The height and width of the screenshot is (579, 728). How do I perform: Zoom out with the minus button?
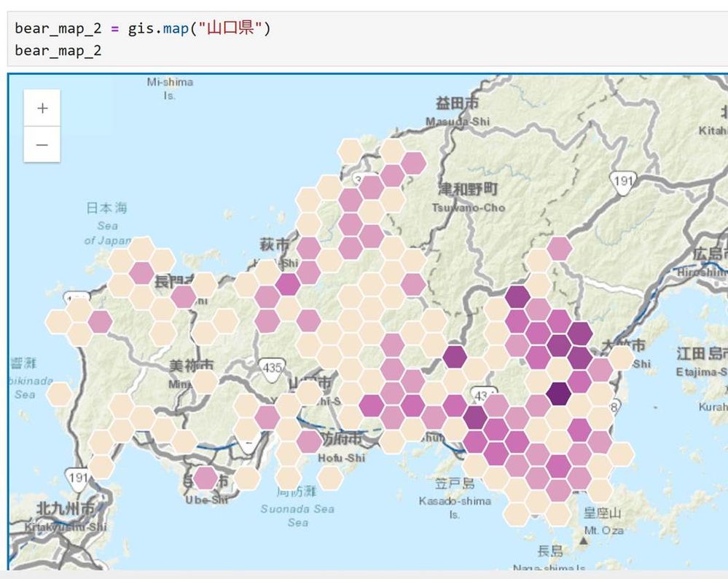pyautogui.click(x=42, y=145)
